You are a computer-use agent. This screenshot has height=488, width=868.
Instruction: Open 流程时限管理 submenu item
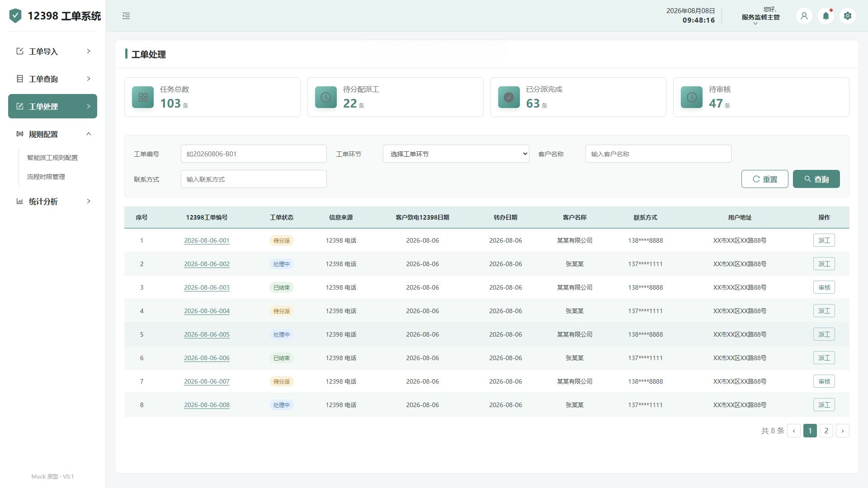tap(46, 177)
